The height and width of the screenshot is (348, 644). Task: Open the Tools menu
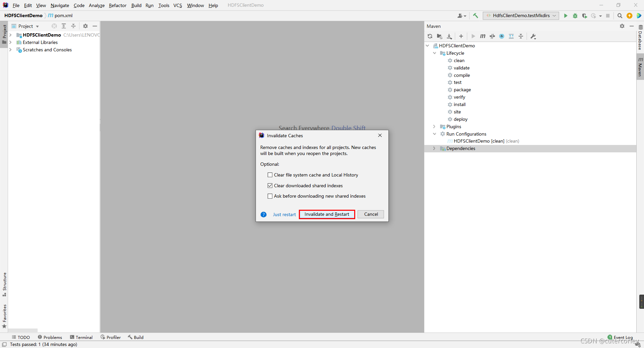[164, 5]
